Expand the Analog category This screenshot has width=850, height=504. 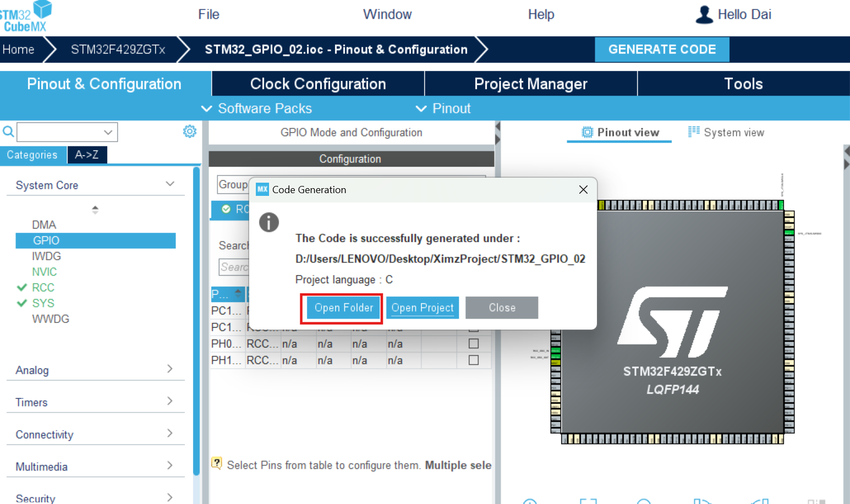tap(170, 369)
